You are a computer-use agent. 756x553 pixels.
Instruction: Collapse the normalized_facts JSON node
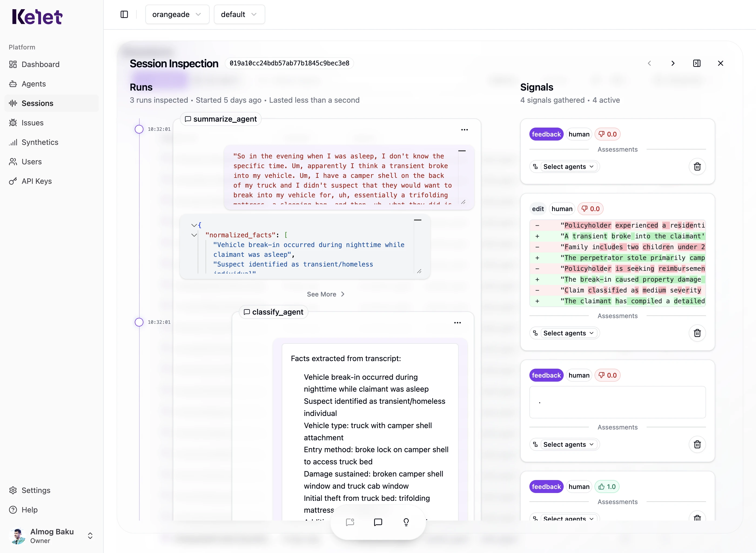pyautogui.click(x=194, y=235)
